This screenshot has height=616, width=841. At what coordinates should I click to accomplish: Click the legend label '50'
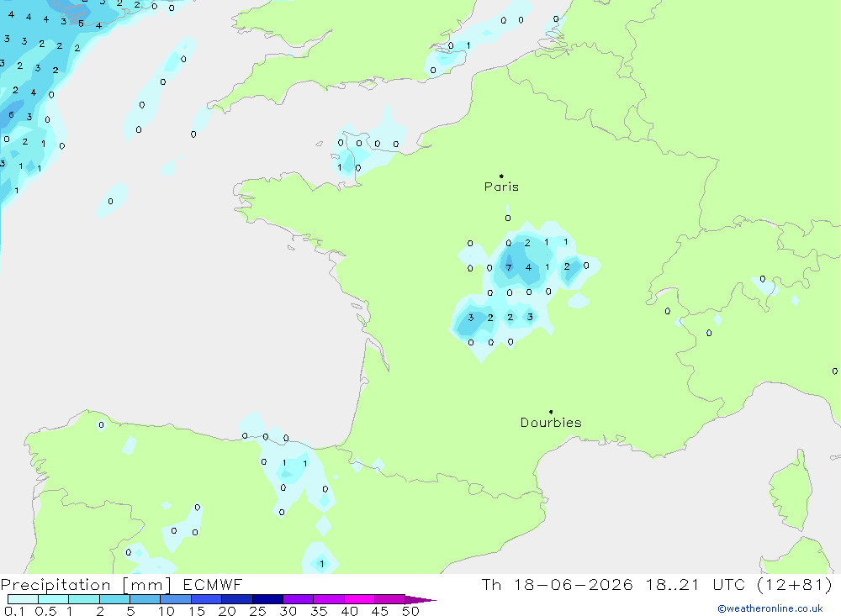click(410, 611)
